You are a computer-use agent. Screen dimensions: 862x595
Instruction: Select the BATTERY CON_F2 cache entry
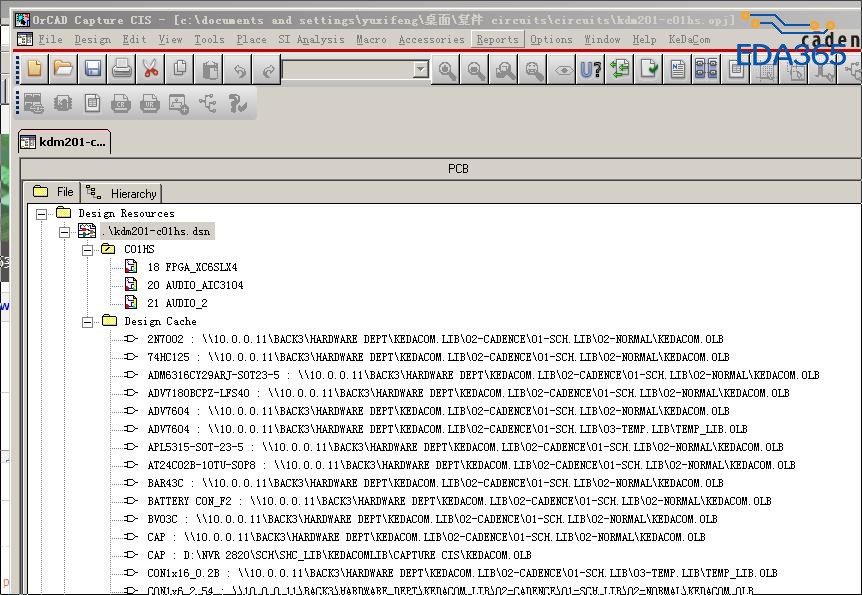pyautogui.click(x=459, y=502)
